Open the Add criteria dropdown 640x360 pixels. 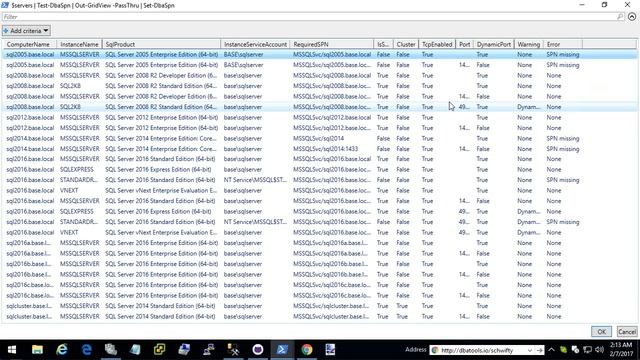click(x=26, y=31)
